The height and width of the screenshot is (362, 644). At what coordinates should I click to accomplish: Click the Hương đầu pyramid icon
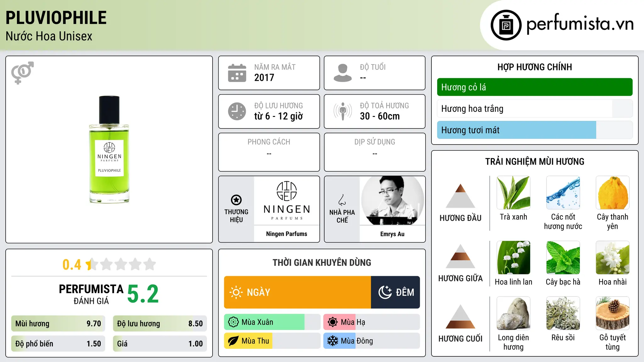coord(460,195)
